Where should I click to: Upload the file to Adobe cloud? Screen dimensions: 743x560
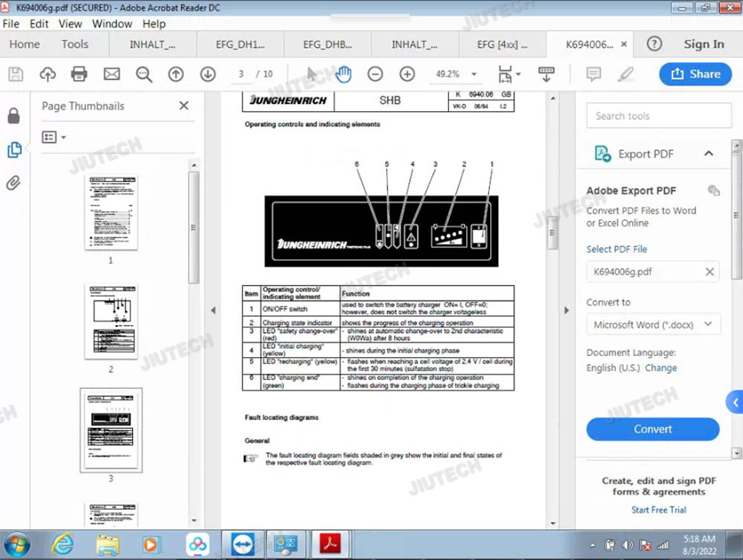pos(48,74)
